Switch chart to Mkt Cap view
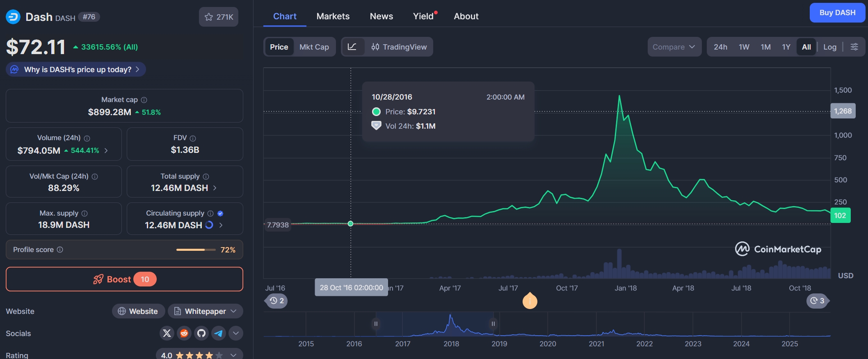This screenshot has width=868, height=359. pyautogui.click(x=314, y=47)
